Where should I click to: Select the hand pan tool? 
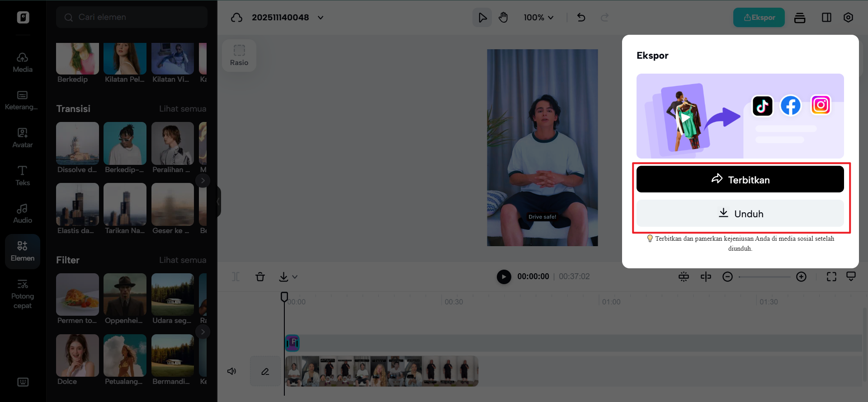503,18
